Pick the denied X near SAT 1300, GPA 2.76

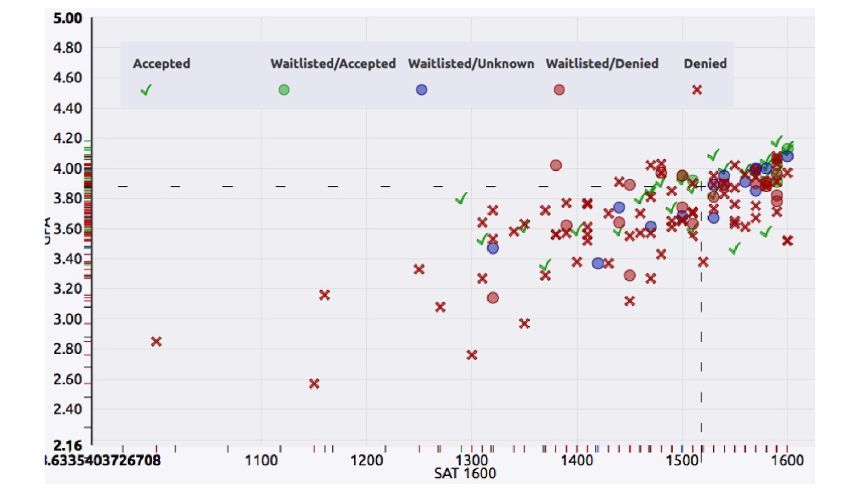pyautogui.click(x=472, y=355)
